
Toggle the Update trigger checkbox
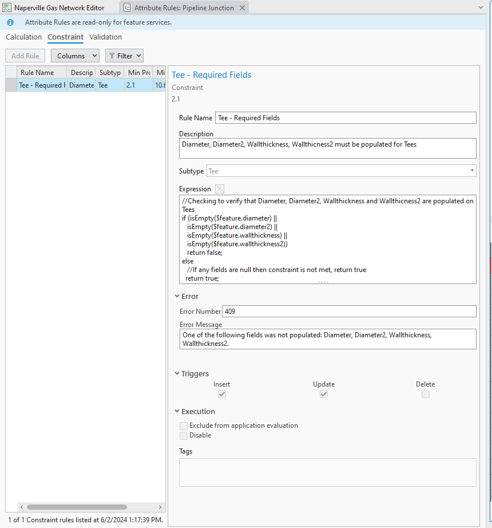(x=324, y=394)
